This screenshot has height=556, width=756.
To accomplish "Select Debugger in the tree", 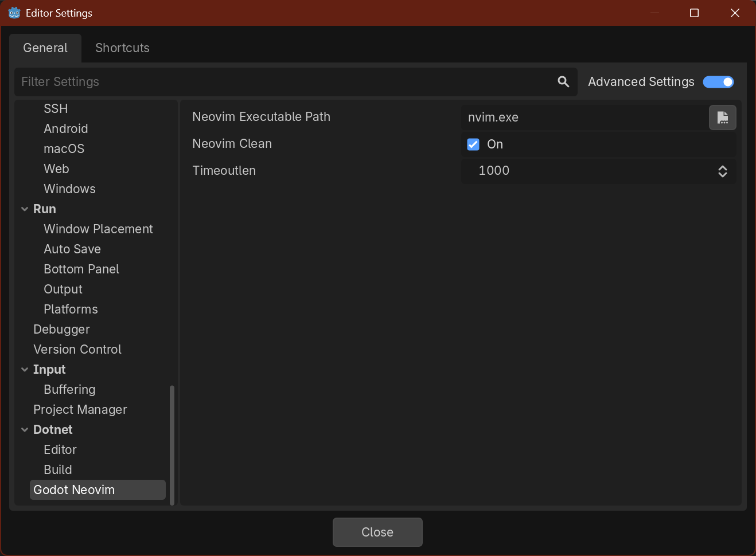I will (61, 330).
